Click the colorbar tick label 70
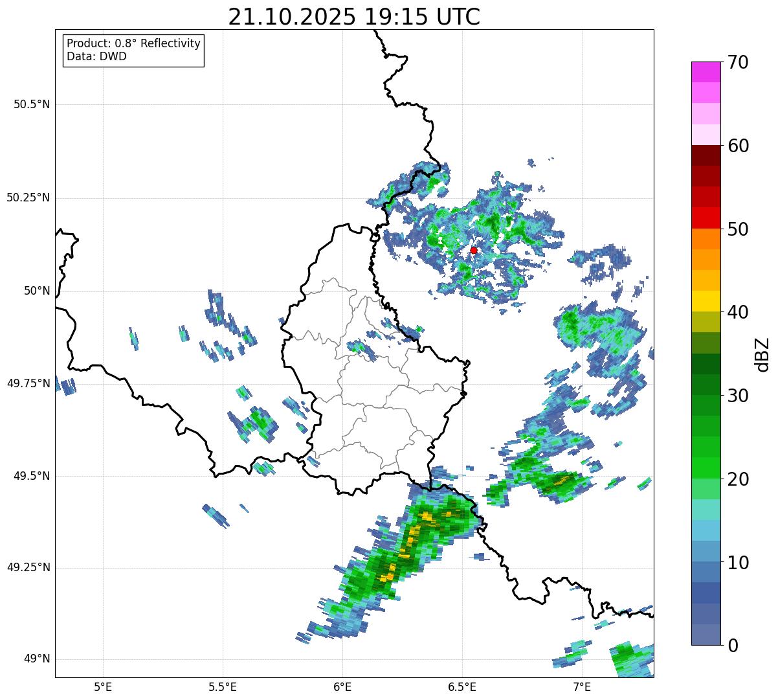This screenshot has width=778, height=700. point(738,62)
